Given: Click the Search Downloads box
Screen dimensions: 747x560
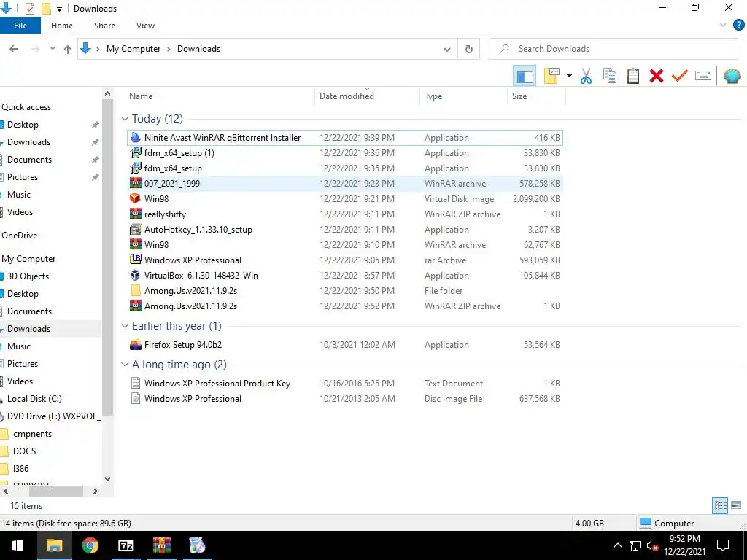Looking at the screenshot, I should click(614, 49).
